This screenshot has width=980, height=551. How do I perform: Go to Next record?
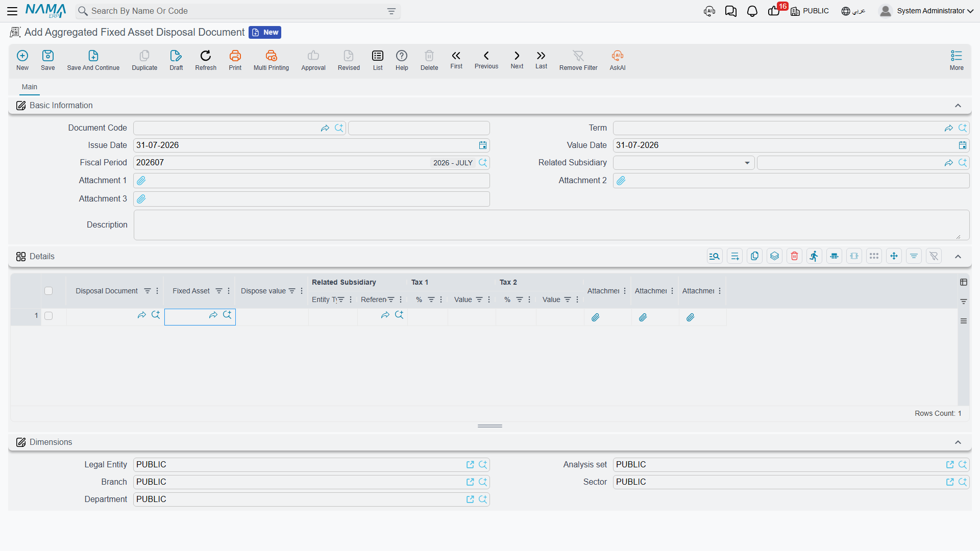pos(517,60)
